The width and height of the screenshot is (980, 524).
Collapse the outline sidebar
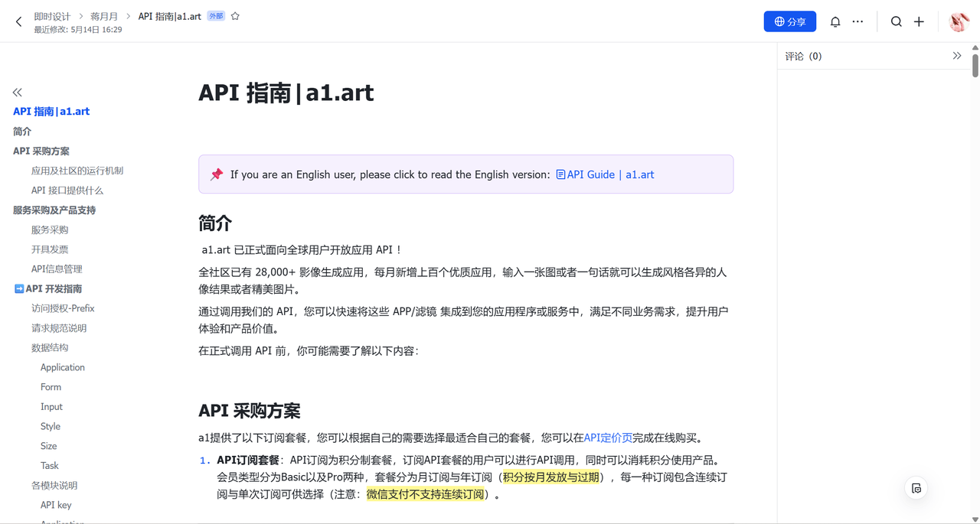[18, 92]
